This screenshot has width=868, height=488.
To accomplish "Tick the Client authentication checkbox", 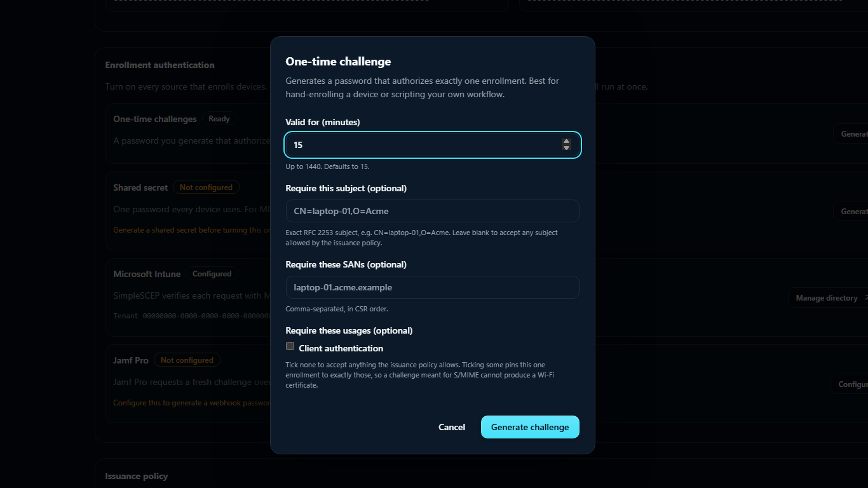I will [290, 346].
